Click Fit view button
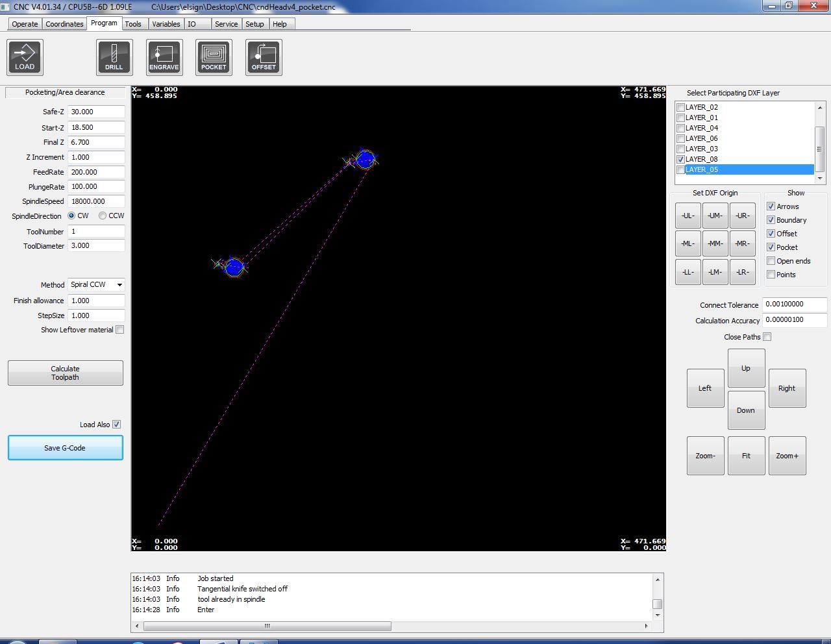Image resolution: width=831 pixels, height=644 pixels. click(747, 456)
